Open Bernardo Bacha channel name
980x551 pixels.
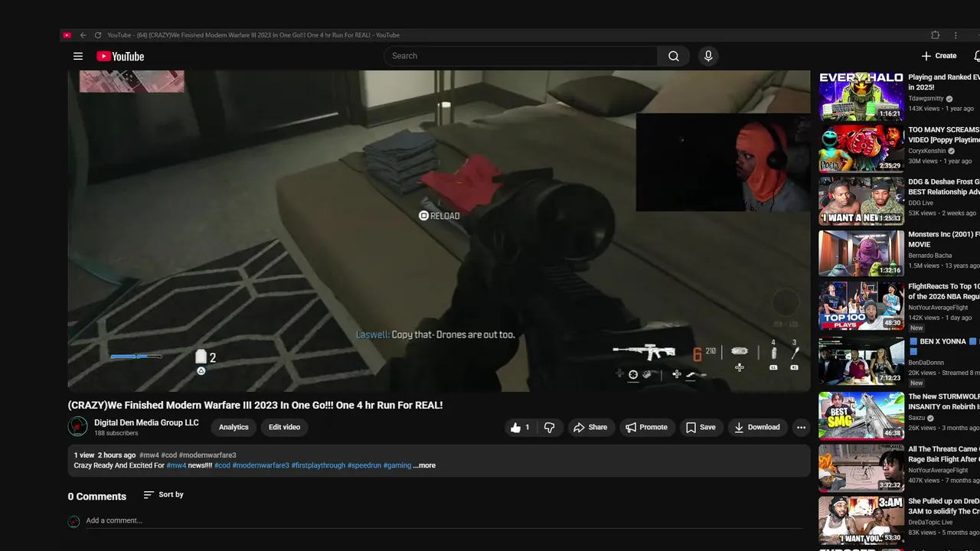[x=930, y=256]
